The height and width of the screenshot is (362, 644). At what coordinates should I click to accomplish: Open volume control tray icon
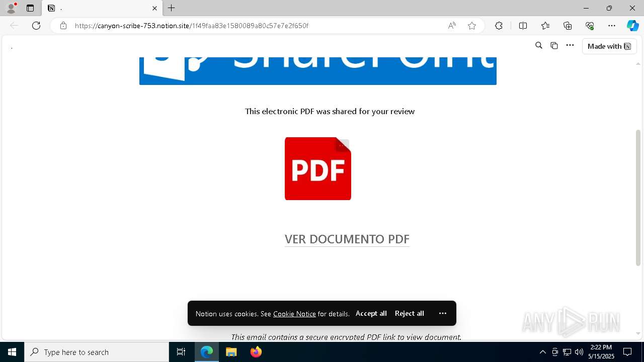[x=579, y=352]
